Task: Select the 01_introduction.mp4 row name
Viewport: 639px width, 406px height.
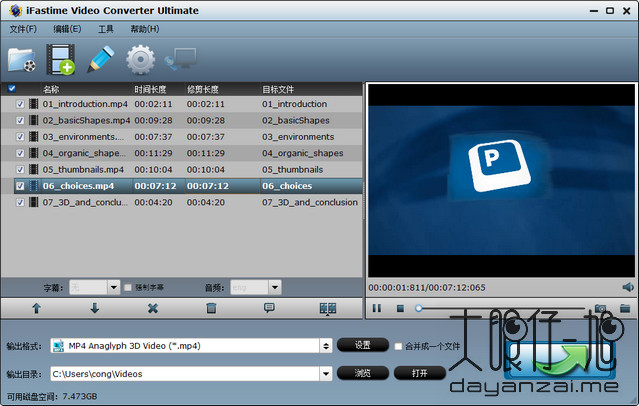Action: point(85,104)
